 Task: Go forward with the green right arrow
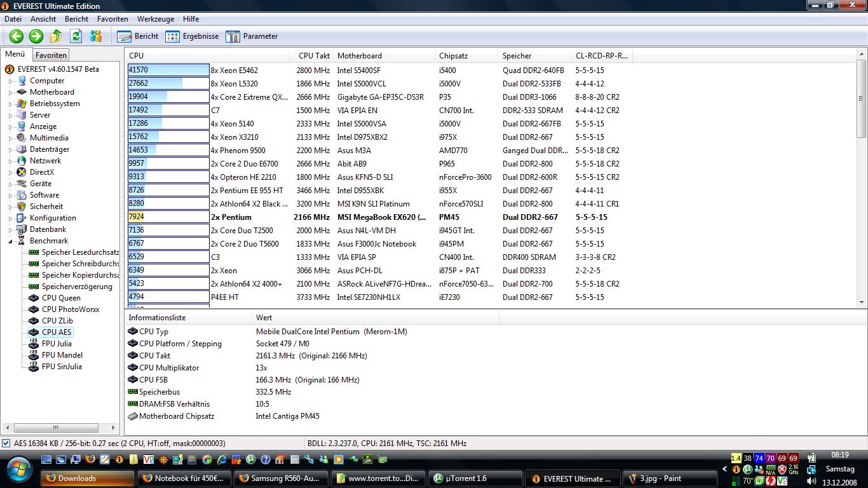[x=36, y=36]
